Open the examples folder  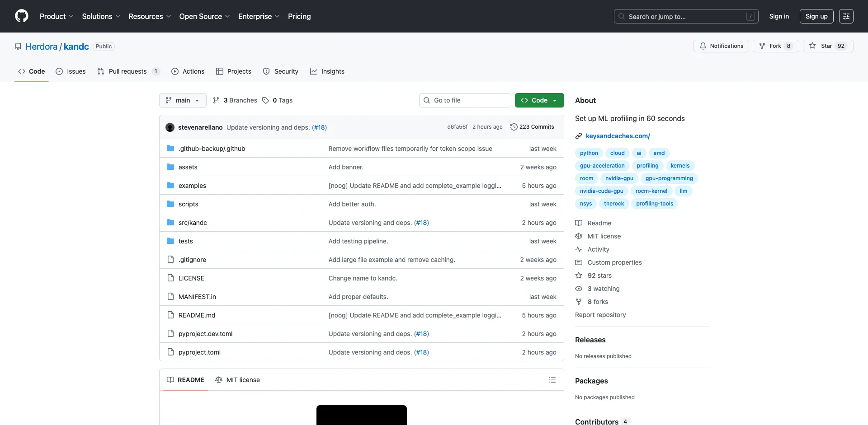pos(192,186)
